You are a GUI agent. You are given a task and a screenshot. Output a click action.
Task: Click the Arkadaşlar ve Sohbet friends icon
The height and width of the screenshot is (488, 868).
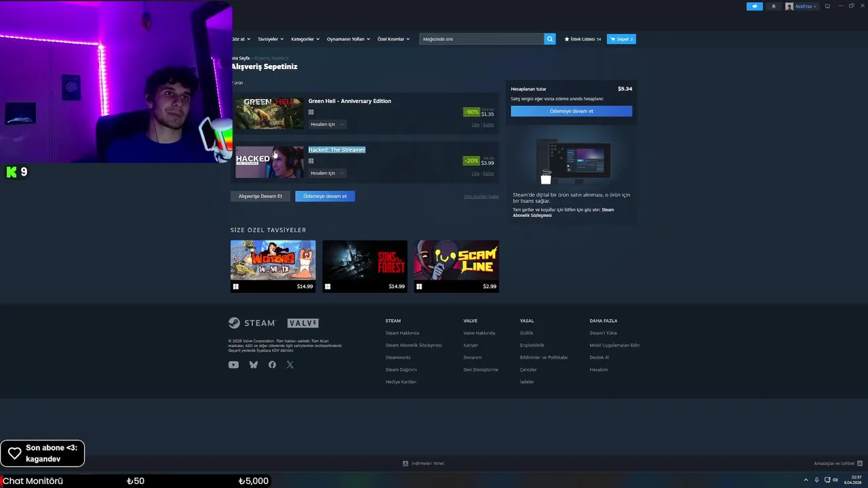click(x=860, y=464)
